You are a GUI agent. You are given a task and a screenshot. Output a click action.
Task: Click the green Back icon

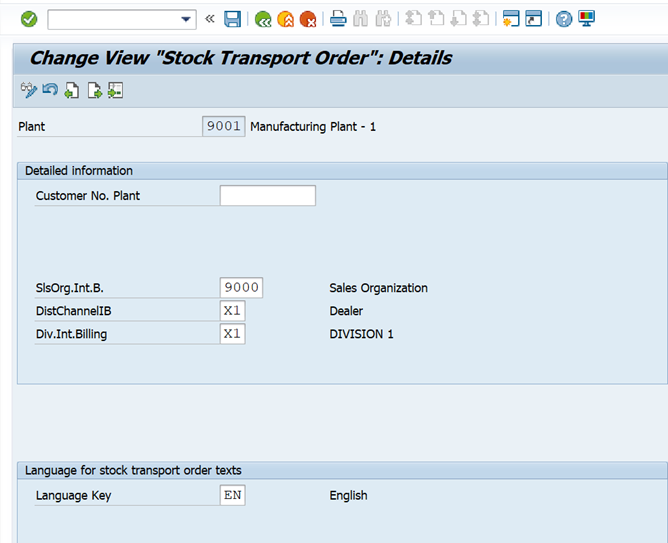[x=263, y=19]
